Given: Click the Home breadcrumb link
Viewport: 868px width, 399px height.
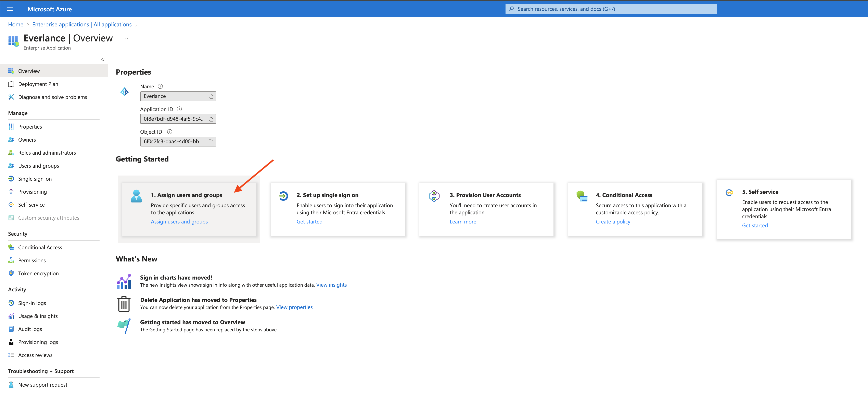Looking at the screenshot, I should pos(16,25).
